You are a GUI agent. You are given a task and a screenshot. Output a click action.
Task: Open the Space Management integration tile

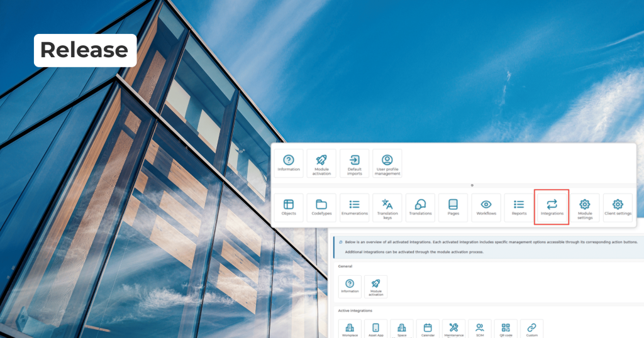pyautogui.click(x=402, y=329)
